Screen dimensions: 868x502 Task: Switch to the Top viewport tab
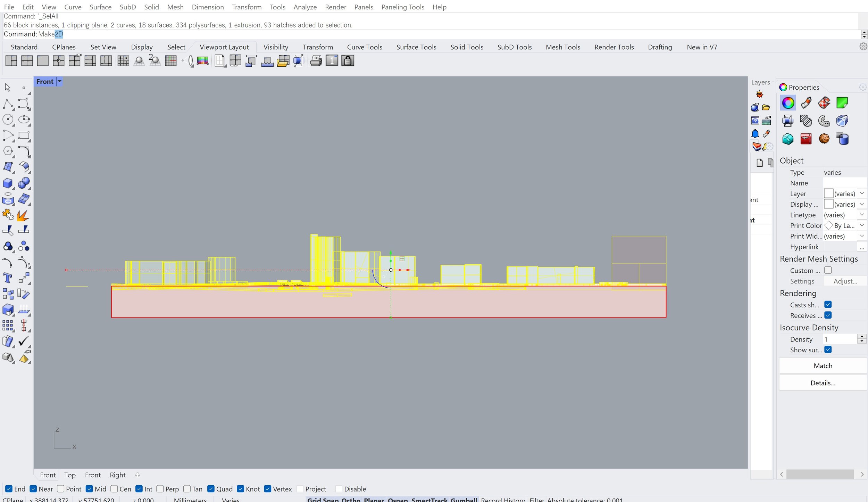coord(70,475)
